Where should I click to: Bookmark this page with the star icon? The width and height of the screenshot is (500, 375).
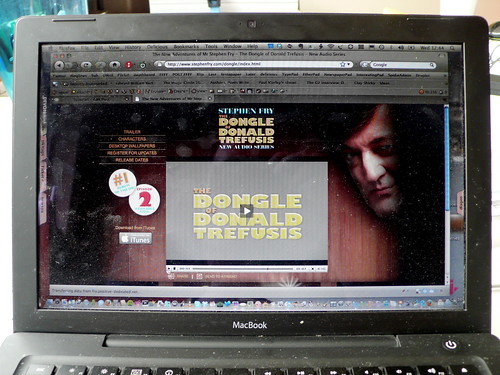point(342,64)
